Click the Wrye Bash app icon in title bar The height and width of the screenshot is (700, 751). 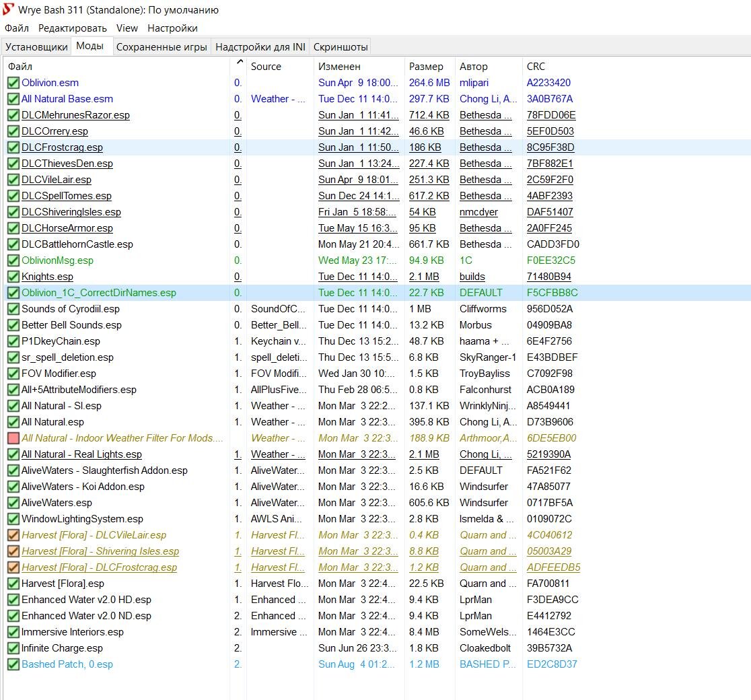[x=9, y=9]
